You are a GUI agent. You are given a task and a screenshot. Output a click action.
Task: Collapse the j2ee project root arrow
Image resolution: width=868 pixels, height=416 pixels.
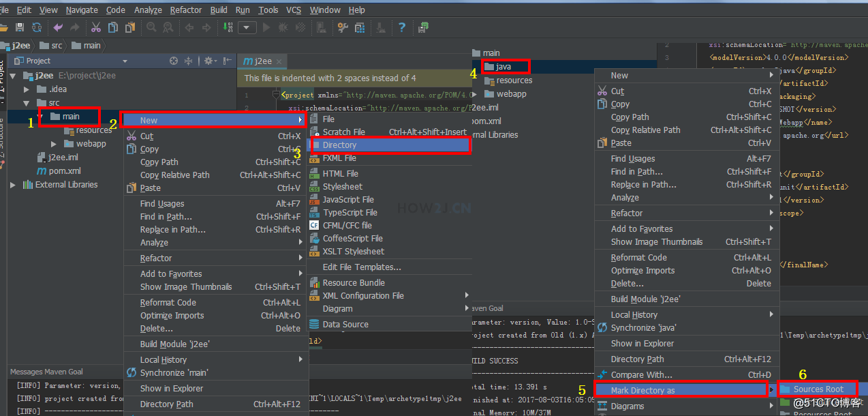click(13, 76)
